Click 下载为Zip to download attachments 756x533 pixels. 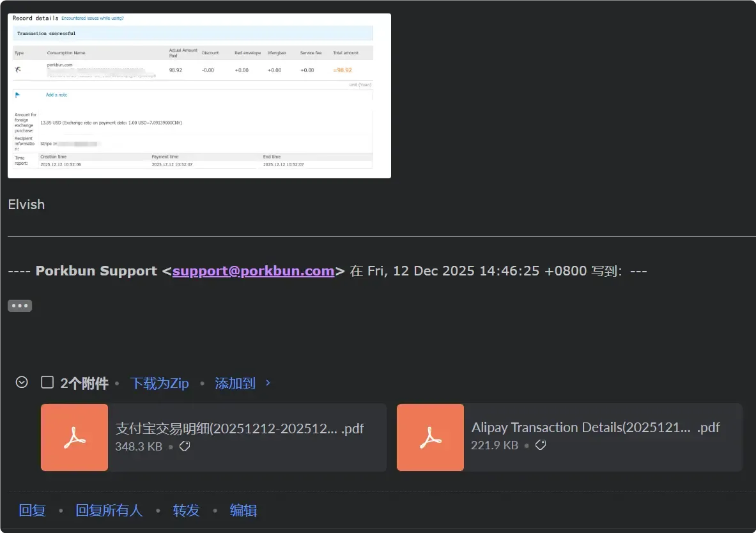point(159,383)
